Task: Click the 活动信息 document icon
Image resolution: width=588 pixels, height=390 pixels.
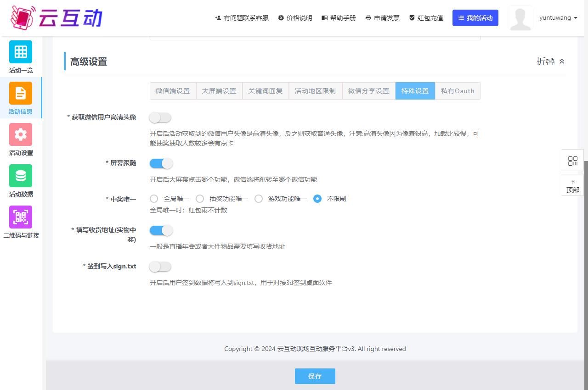Action: point(21,93)
